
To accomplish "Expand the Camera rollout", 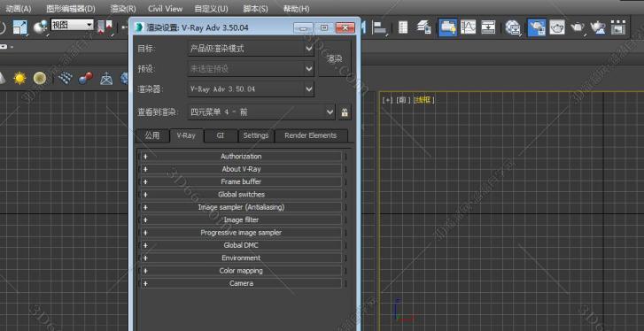I will [241, 283].
